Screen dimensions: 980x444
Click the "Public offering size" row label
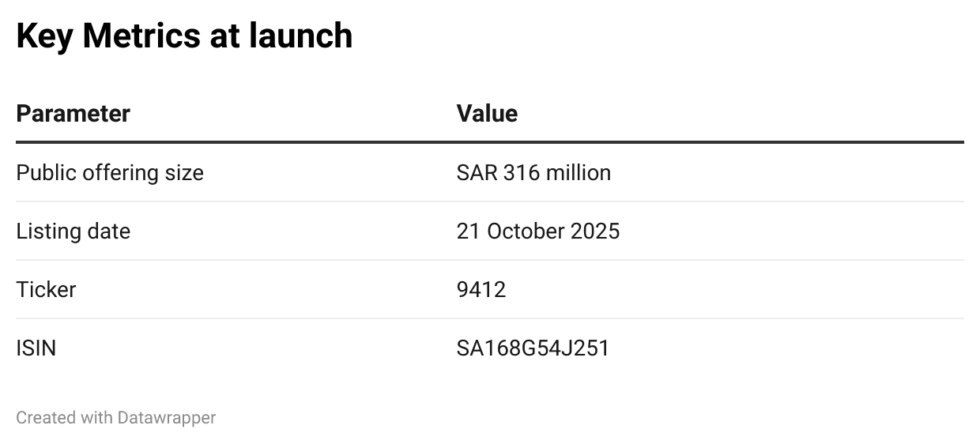pyautogui.click(x=110, y=173)
